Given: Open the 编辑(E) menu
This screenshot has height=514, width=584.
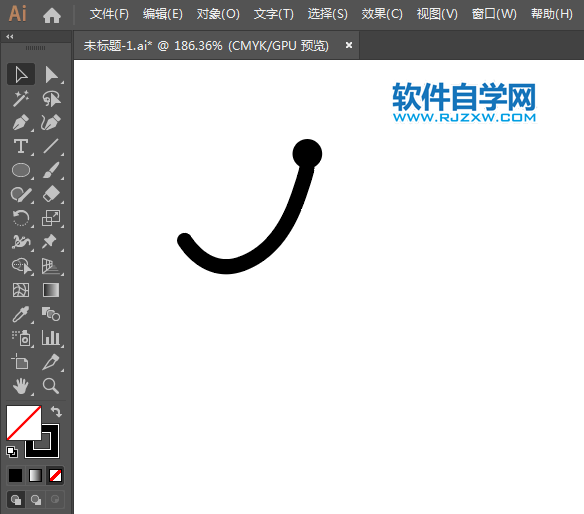Looking at the screenshot, I should pos(163,14).
